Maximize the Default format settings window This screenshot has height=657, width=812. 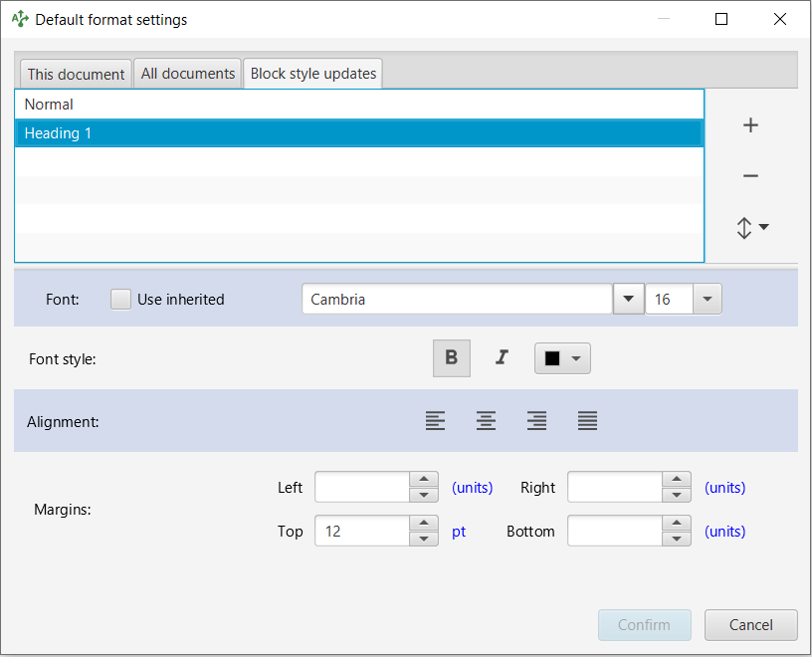721,19
